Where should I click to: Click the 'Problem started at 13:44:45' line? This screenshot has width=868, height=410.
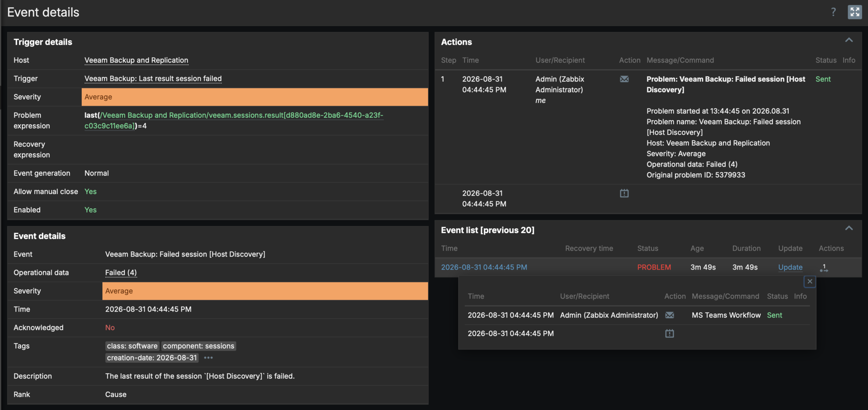coord(717,111)
